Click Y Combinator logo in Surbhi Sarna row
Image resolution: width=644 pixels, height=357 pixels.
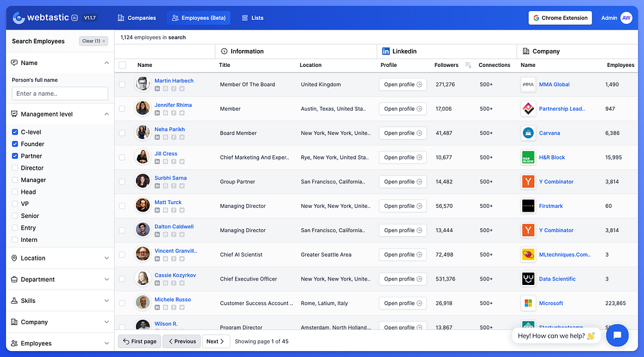click(x=528, y=182)
